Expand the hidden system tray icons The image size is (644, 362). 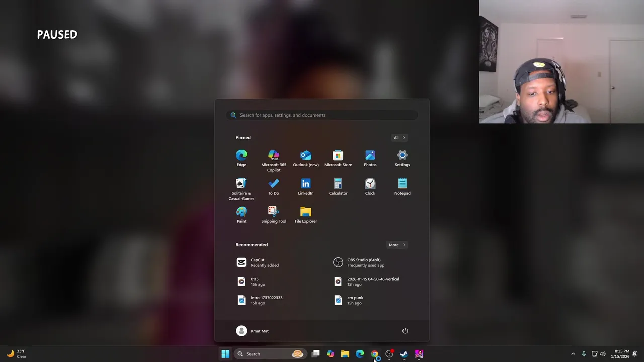573,354
